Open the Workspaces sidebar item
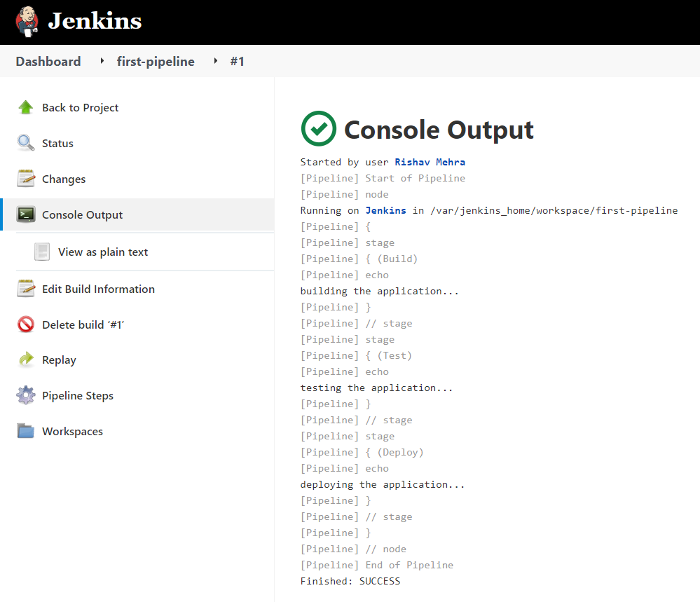700x602 pixels. (x=72, y=432)
